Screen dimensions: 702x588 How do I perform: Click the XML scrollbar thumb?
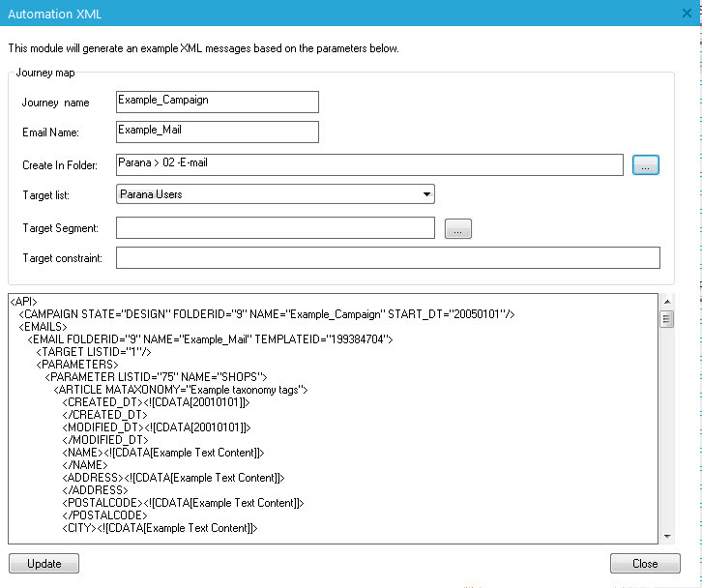666,320
